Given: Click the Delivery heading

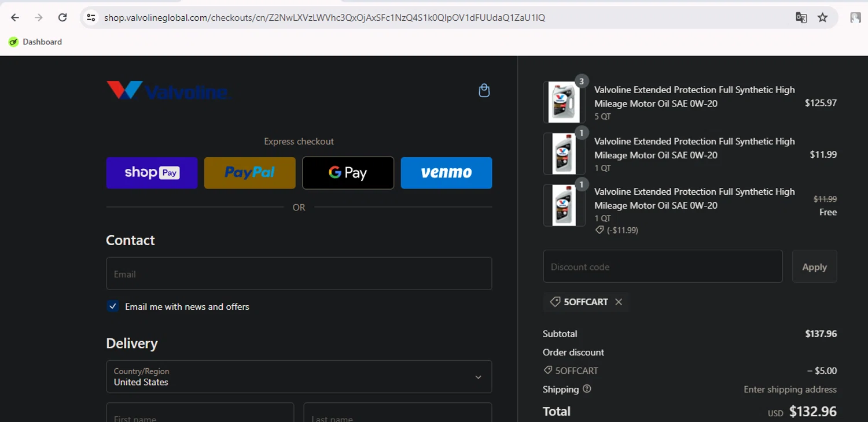Looking at the screenshot, I should pos(132,343).
